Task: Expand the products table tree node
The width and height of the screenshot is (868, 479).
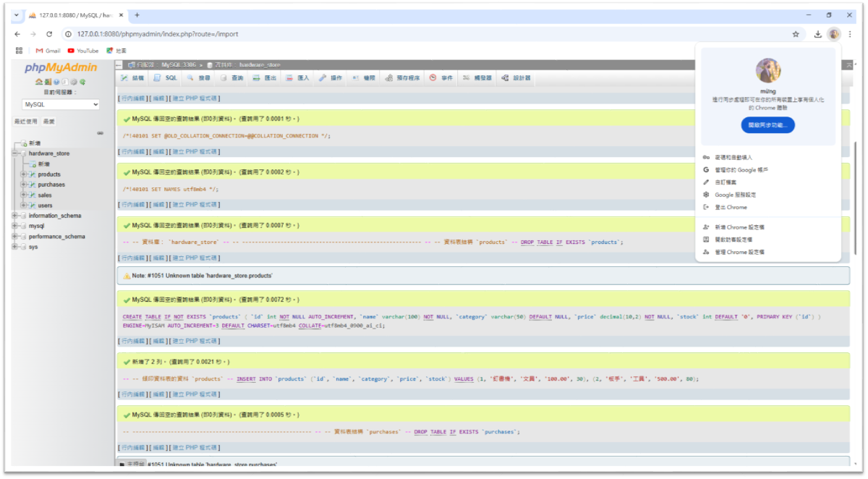Action: [23, 174]
